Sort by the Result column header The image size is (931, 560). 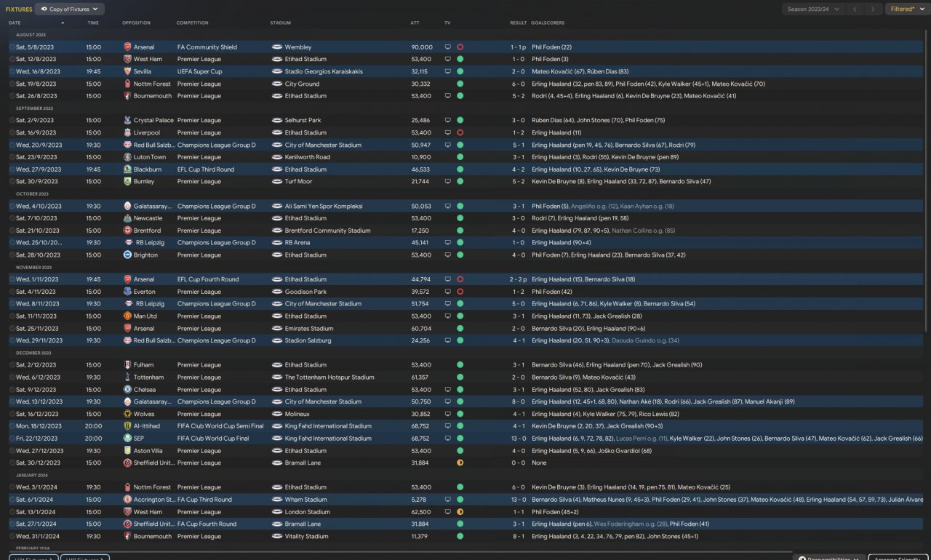pyautogui.click(x=519, y=23)
